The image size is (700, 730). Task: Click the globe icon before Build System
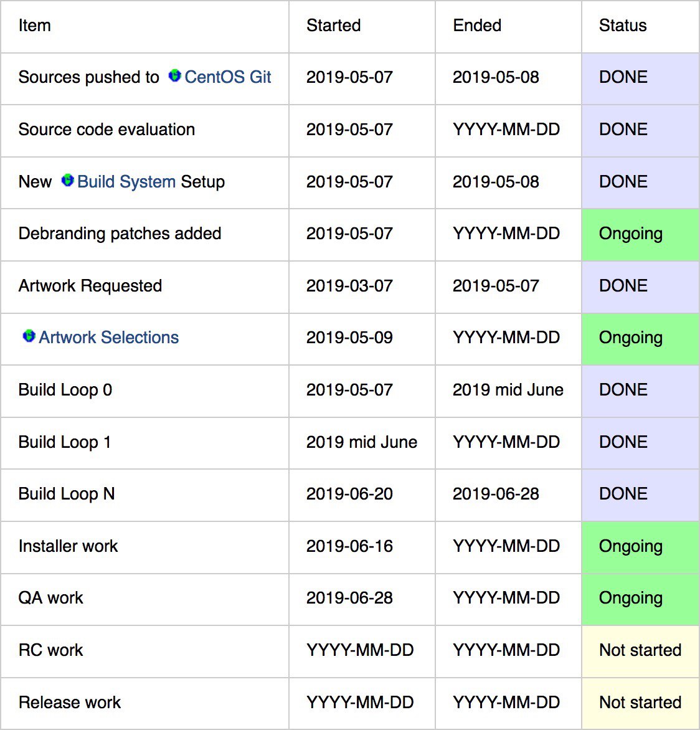[x=67, y=180]
